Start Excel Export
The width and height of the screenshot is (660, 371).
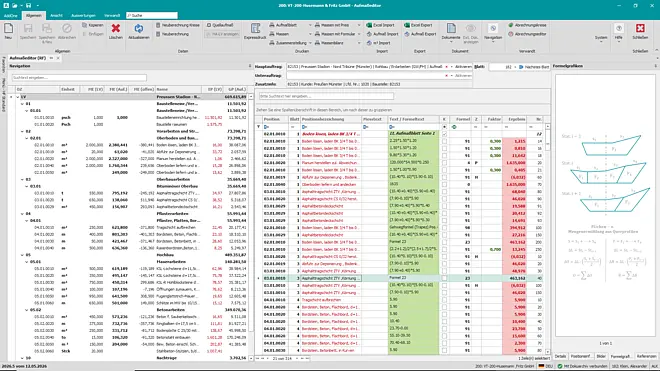point(418,25)
